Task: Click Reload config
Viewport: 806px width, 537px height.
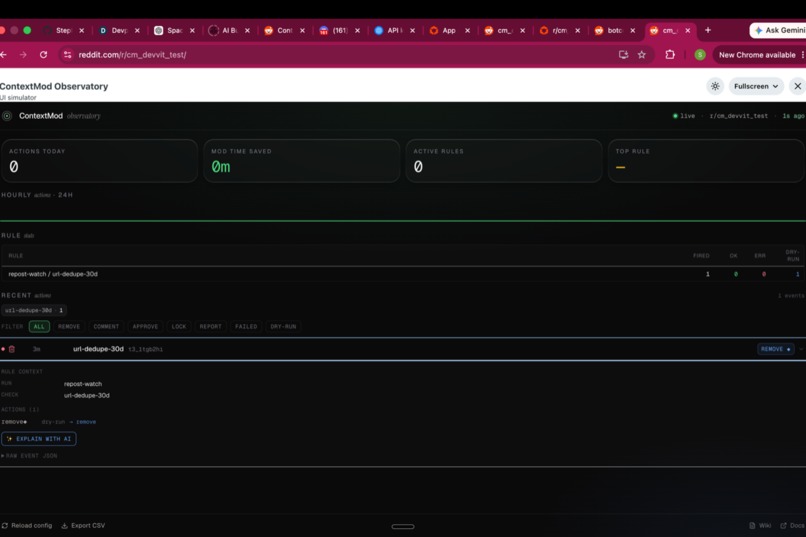Action: pos(27,526)
